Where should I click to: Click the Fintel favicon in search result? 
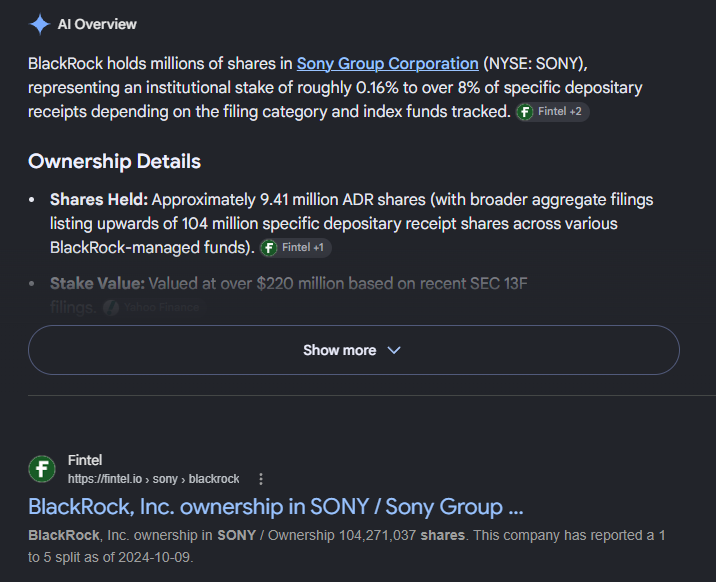tap(42, 469)
